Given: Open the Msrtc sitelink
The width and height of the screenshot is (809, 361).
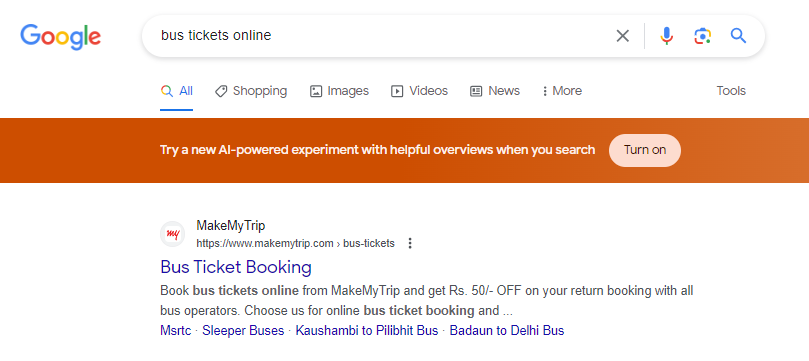Looking at the screenshot, I should pos(175,331).
